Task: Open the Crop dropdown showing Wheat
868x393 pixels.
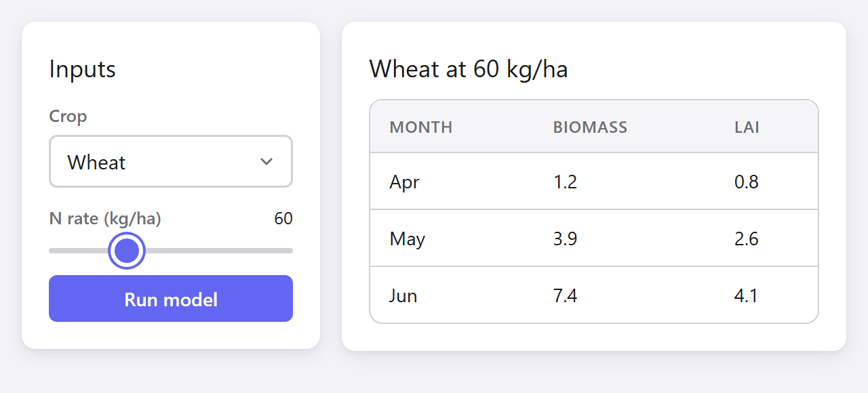Action: [171, 161]
